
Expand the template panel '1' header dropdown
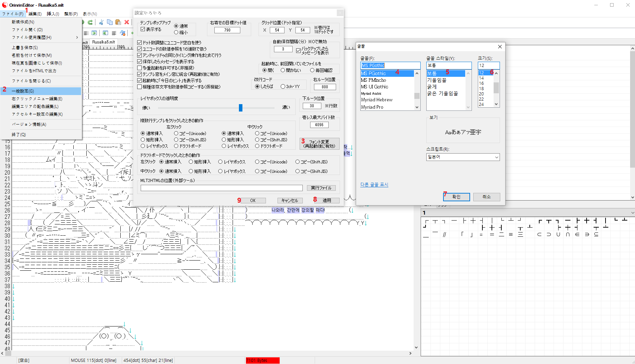click(632, 213)
